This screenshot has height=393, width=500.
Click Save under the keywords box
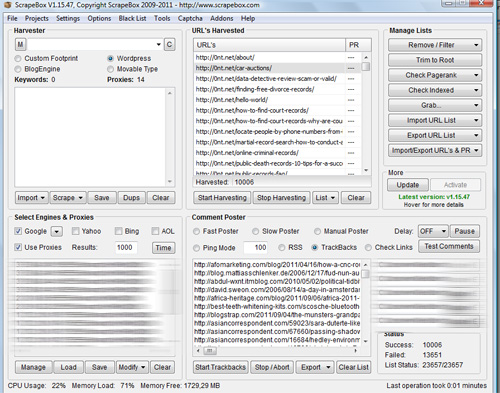pos(102,198)
